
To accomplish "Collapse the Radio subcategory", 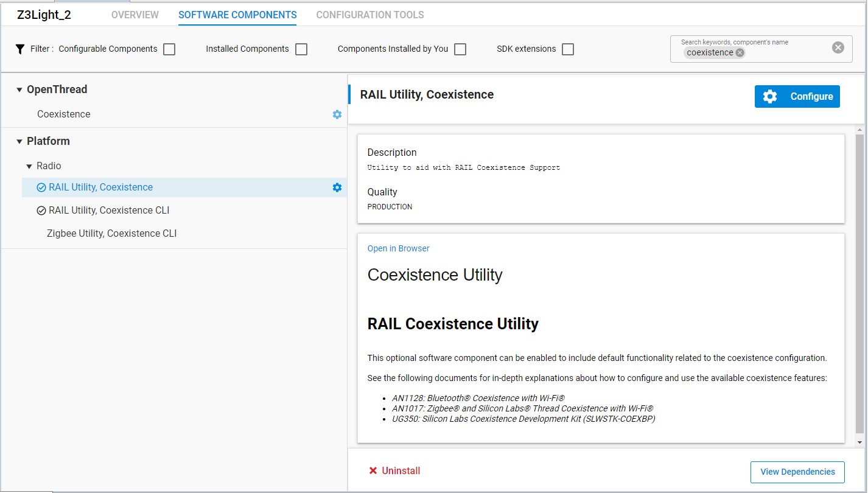I will point(29,166).
